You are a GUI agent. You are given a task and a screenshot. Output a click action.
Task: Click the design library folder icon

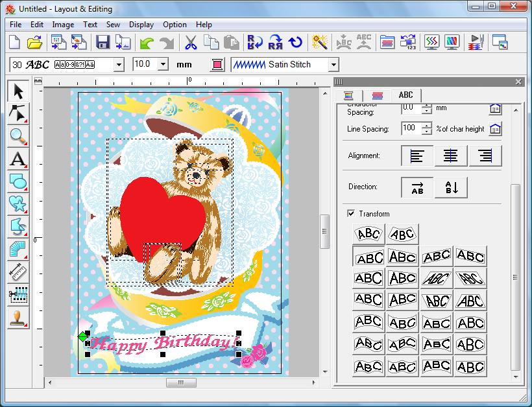point(387,43)
